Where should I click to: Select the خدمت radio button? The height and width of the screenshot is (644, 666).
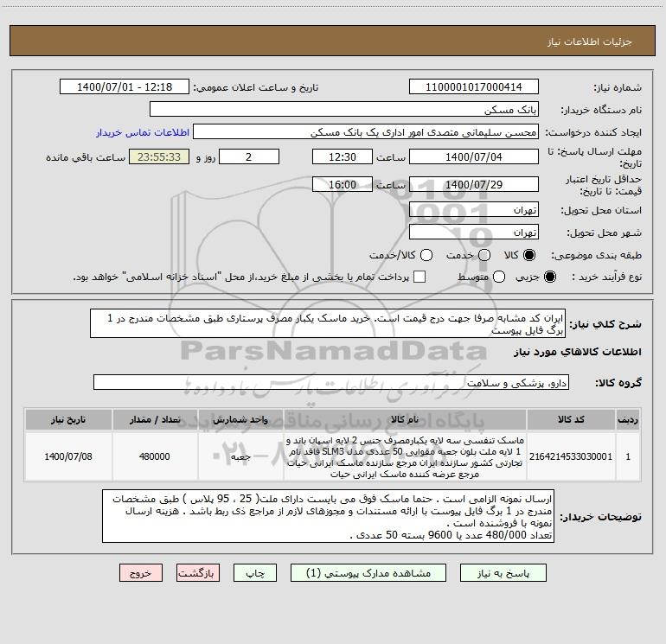point(484,255)
